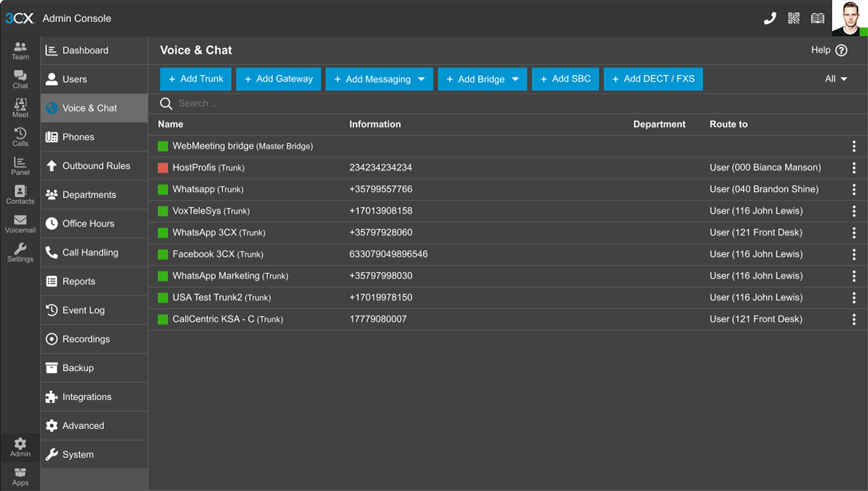Image resolution: width=868 pixels, height=491 pixels.
Task: Open Users menu item
Action: tap(94, 79)
